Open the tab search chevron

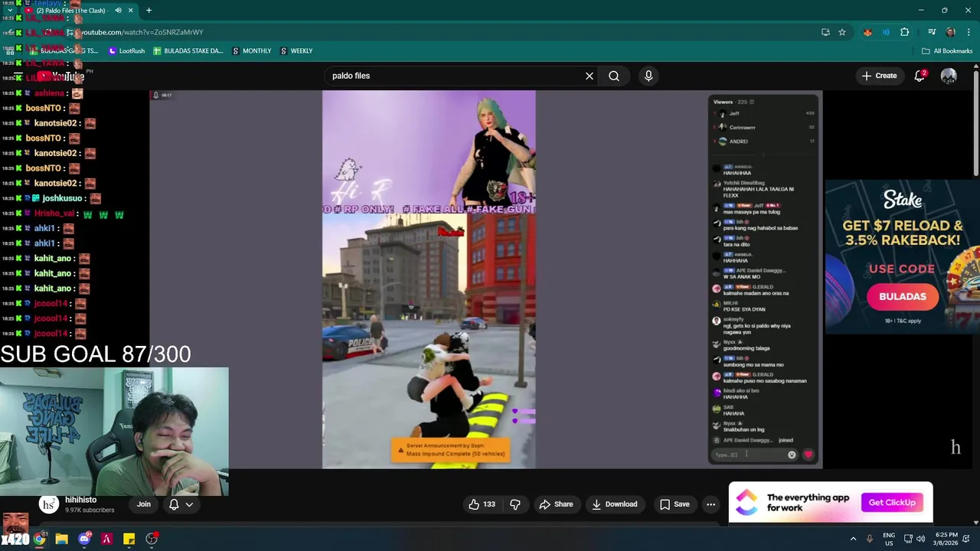coord(9,11)
